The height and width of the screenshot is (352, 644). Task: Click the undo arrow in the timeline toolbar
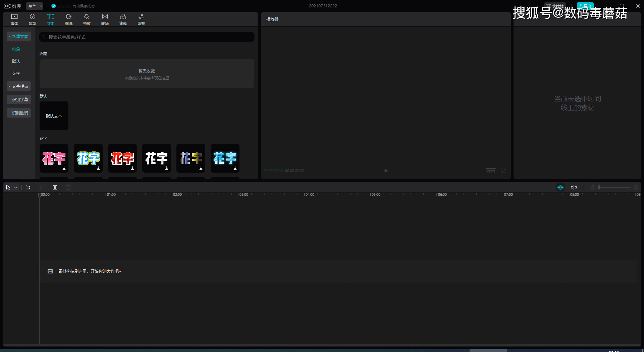pos(28,187)
